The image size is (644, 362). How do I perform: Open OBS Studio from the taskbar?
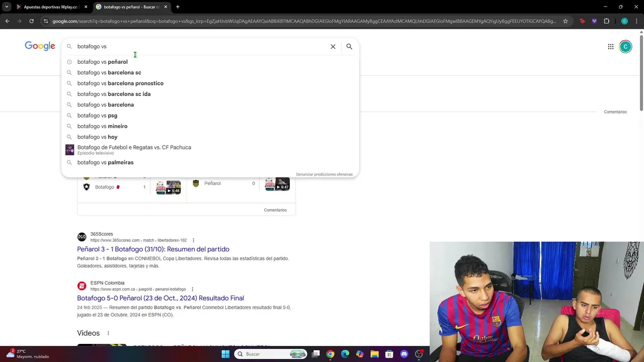click(x=419, y=354)
